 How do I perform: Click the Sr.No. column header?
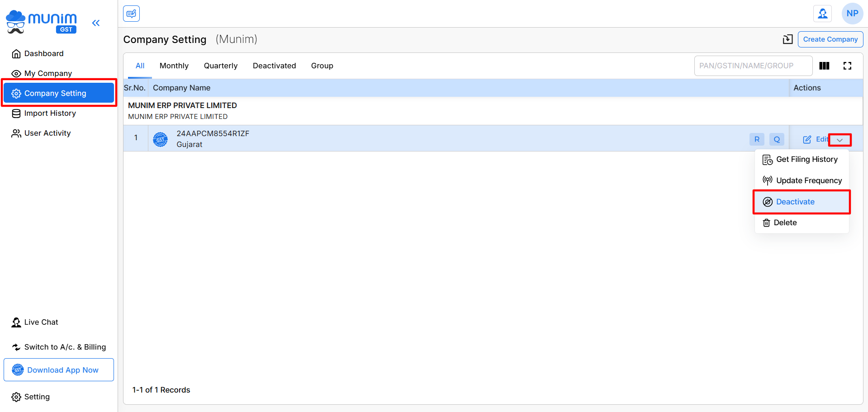click(x=135, y=88)
